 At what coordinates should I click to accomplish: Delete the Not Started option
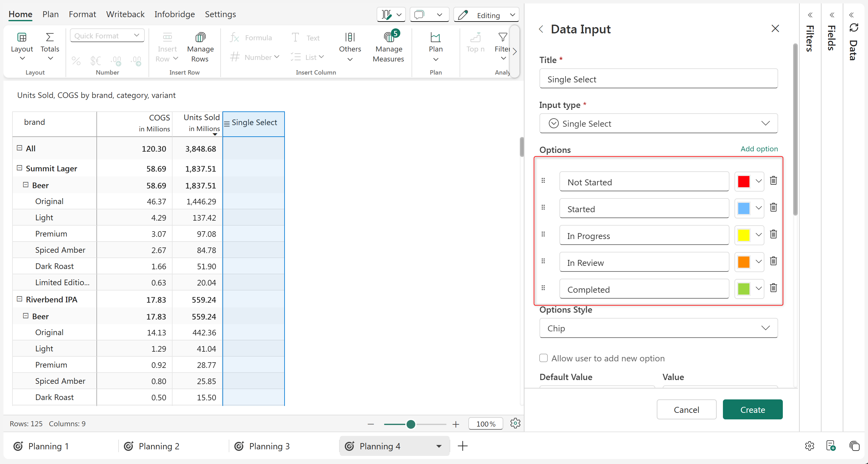coord(773,181)
